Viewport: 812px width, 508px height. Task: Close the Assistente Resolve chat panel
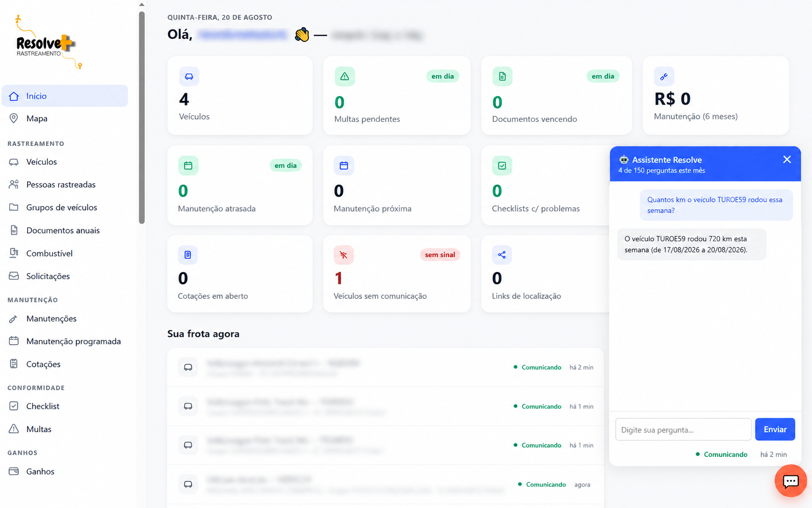pos(787,160)
